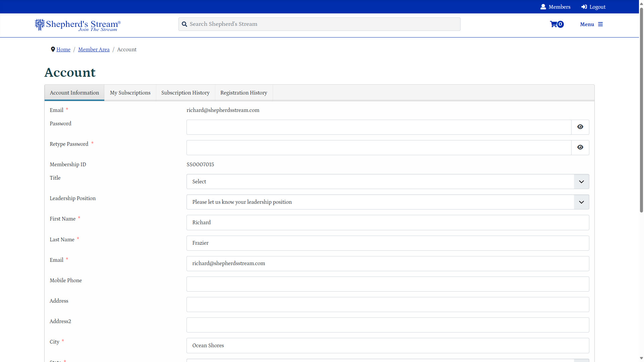Click the breadcrumb location pin icon
Screen dimensions: 644x362
pos(53,49)
